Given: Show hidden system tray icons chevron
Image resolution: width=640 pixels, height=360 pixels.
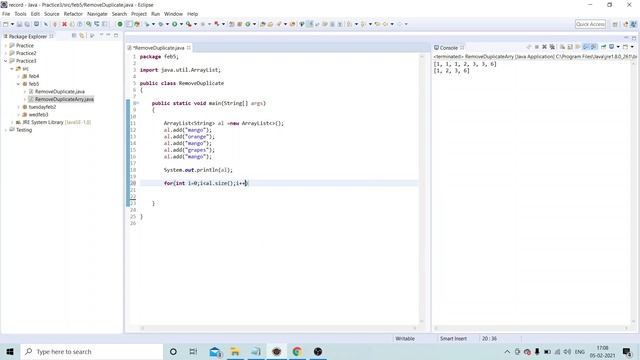Looking at the screenshot, I should coord(507,351).
